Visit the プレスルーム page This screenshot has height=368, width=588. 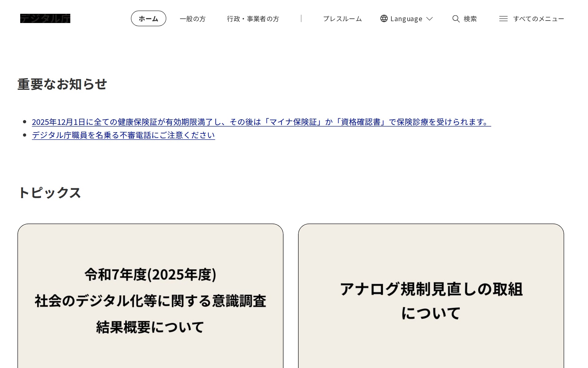342,19
